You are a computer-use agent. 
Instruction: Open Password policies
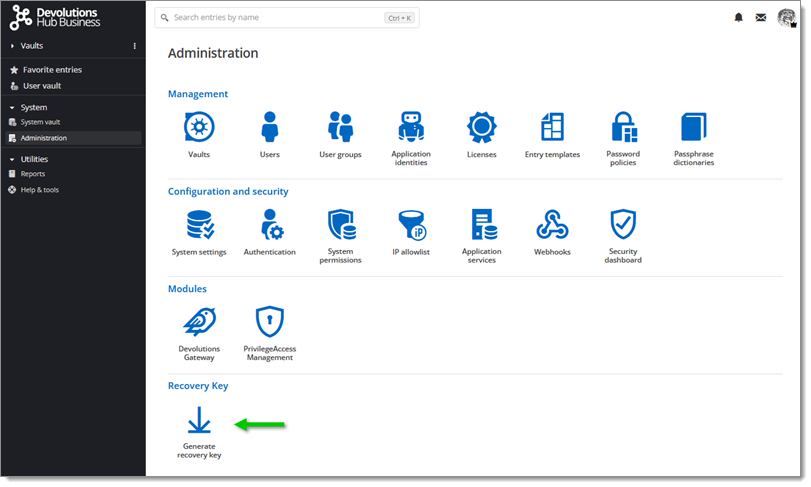(x=623, y=127)
